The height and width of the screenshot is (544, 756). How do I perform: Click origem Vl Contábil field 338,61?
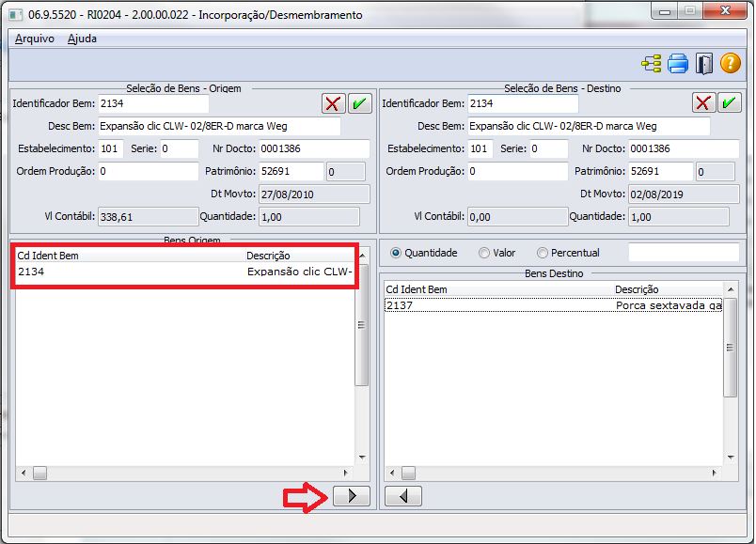(148, 217)
